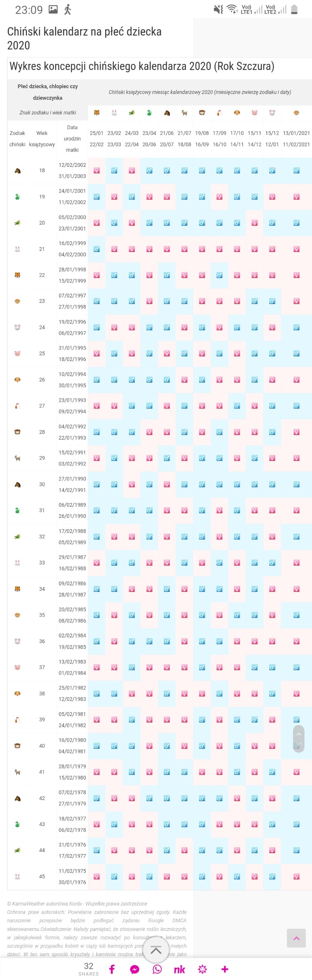Share the page on Facebook
Viewport: 312px width, 980px height.
[x=112, y=968]
